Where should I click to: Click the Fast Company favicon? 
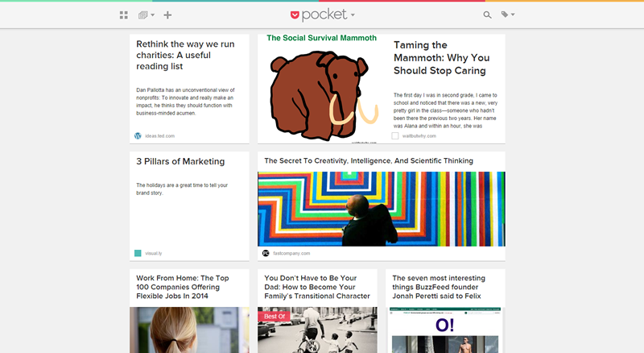266,253
